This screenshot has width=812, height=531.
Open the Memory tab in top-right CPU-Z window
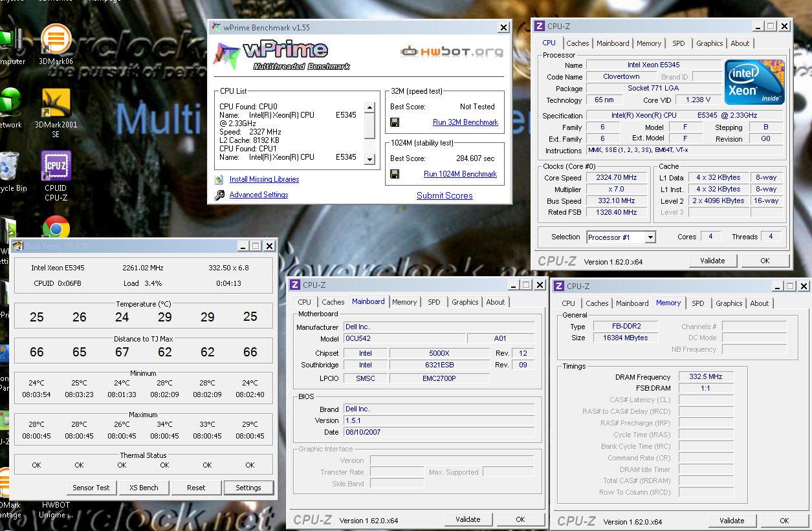coord(649,43)
